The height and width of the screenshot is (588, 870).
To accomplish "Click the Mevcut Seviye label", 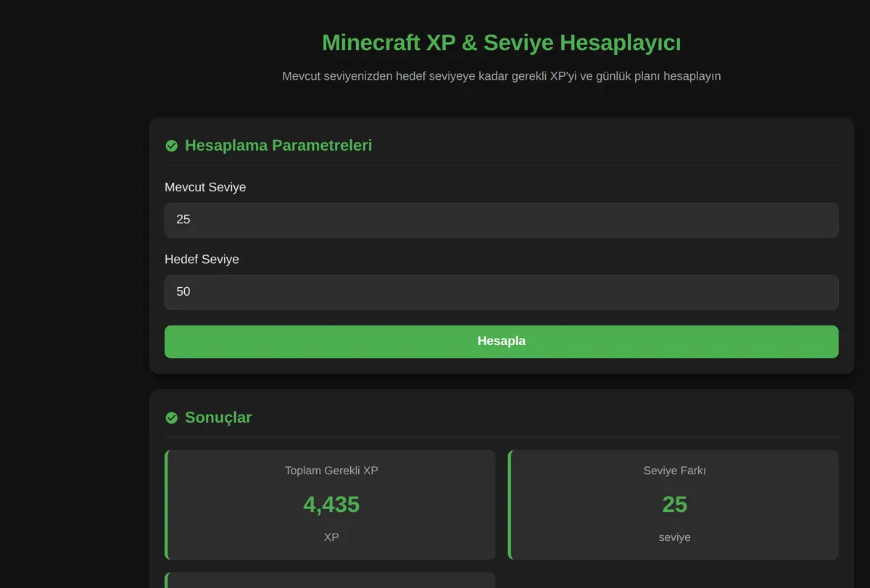I will point(205,187).
